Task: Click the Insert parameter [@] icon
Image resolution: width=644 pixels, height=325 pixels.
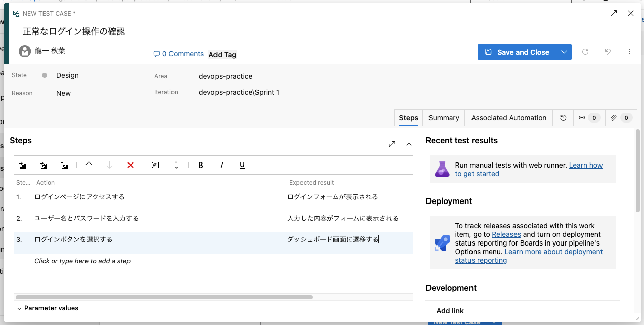Action: pyautogui.click(x=155, y=165)
